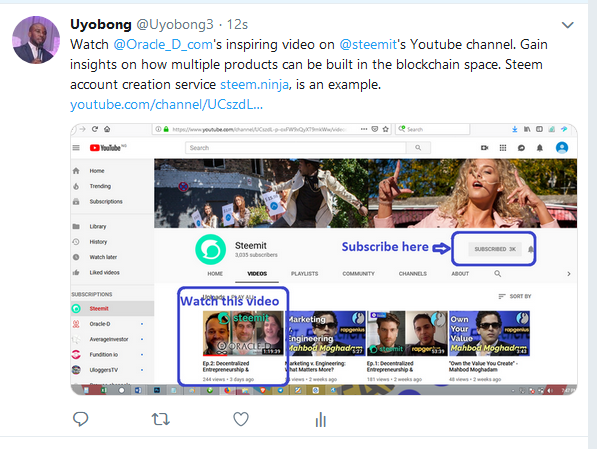
Task: Follow the youtube.com/channel/UCszdL… link
Action: [166, 104]
